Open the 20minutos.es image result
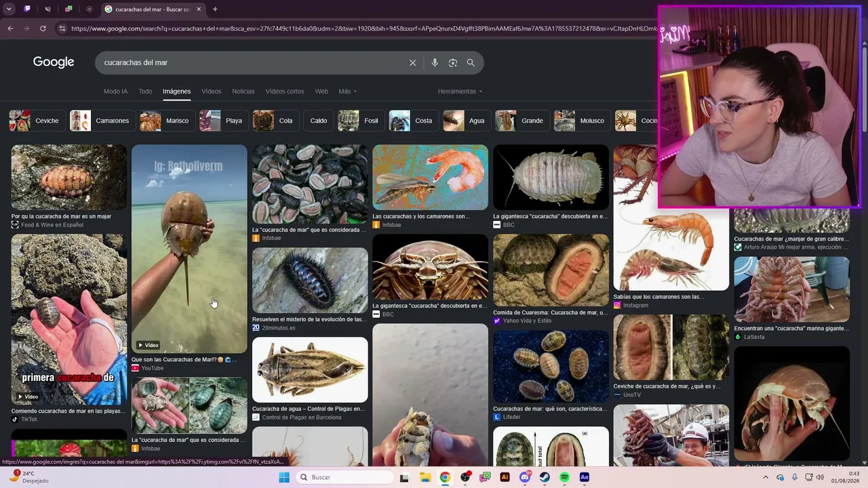The width and height of the screenshot is (868, 488). 310,280
